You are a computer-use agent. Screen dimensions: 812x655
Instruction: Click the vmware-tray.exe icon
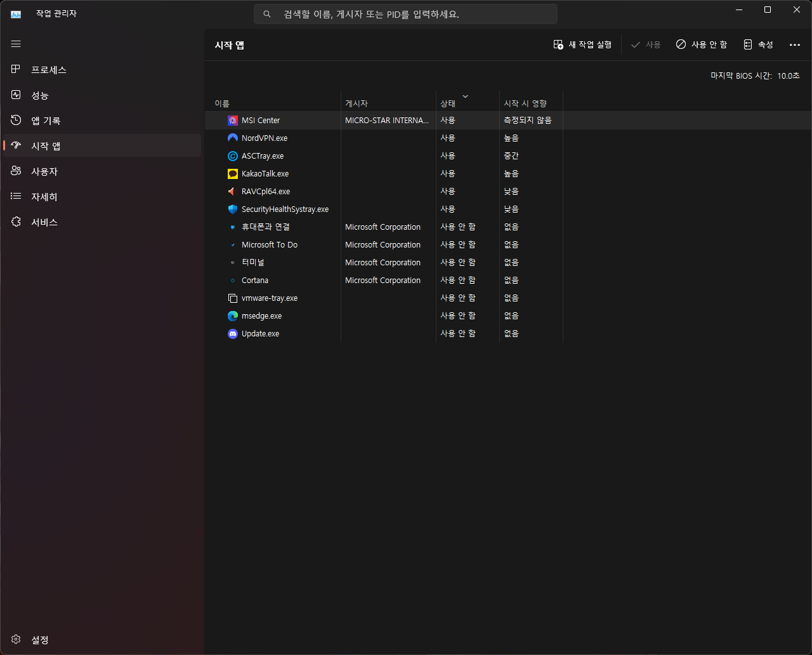coord(233,298)
